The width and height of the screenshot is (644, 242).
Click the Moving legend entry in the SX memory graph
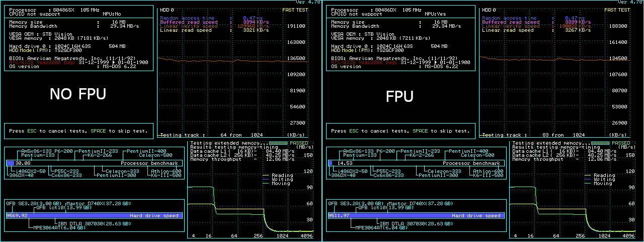pos(280,184)
